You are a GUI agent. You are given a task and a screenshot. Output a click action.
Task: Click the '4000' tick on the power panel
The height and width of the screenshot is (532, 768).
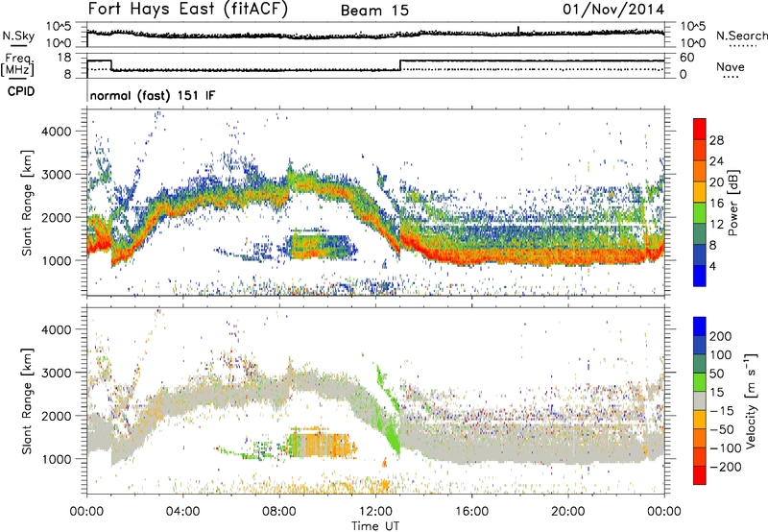point(56,132)
